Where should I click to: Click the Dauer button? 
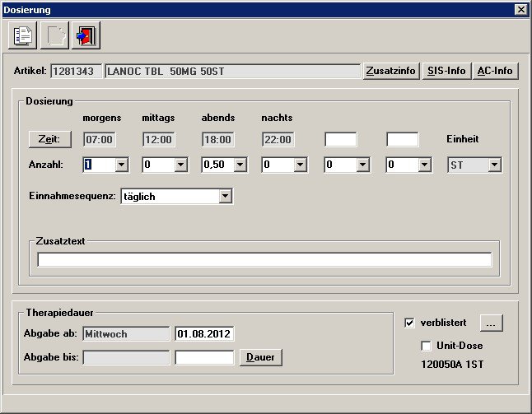pos(261,357)
